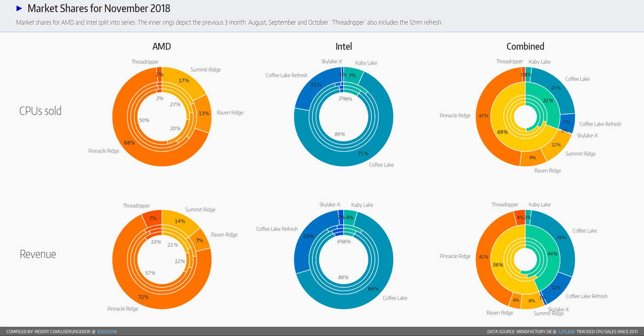644x336 pixels.
Task: Click the Combined column heading
Action: (525, 46)
